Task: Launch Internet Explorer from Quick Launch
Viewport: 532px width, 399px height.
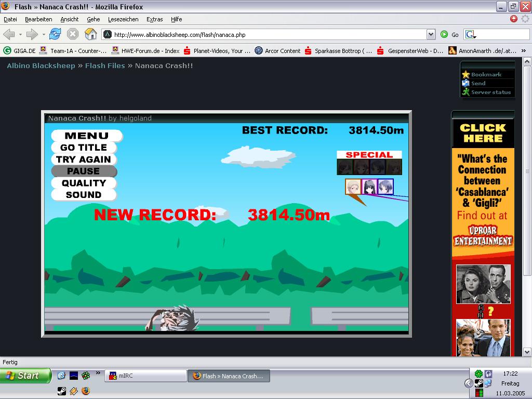Action: pyautogui.click(x=61, y=375)
